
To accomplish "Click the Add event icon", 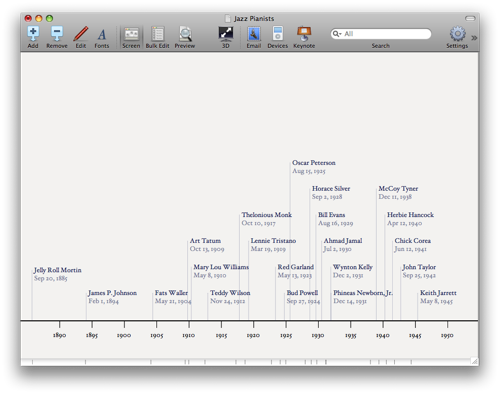I will tap(33, 33).
